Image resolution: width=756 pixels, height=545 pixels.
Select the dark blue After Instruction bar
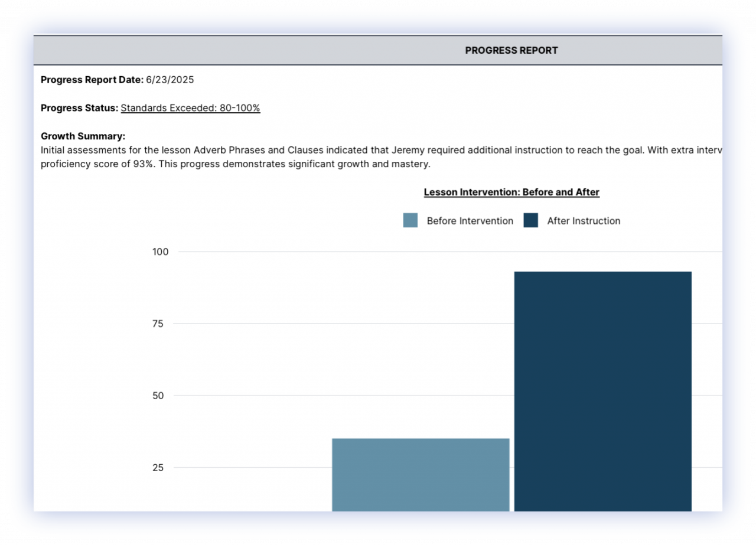[602, 391]
